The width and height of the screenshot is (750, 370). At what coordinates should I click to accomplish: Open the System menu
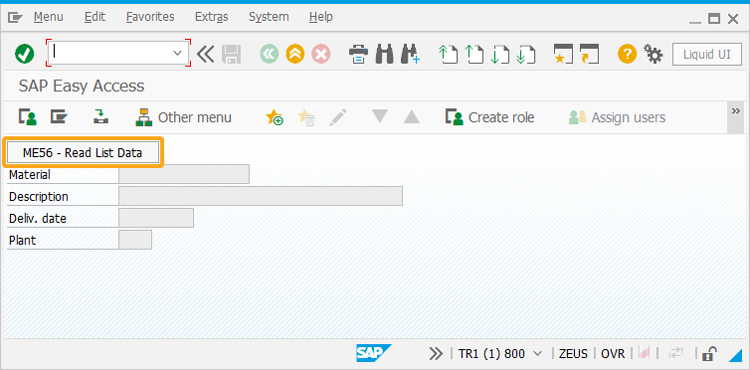[269, 17]
